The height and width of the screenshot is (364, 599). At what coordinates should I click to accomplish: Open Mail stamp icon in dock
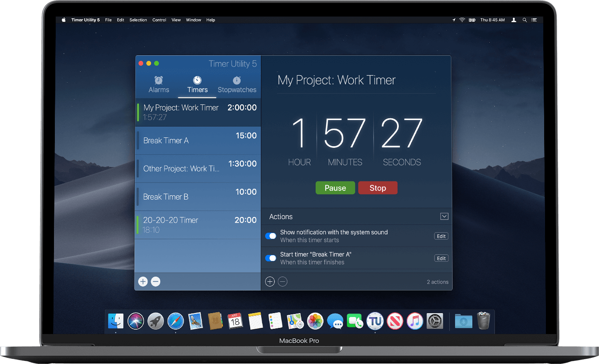[195, 321]
